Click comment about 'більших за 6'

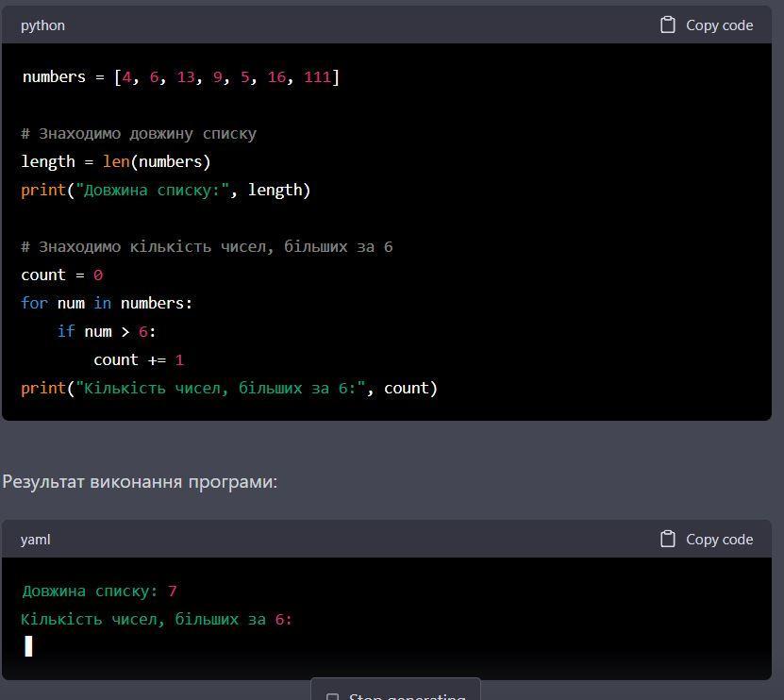(207, 246)
